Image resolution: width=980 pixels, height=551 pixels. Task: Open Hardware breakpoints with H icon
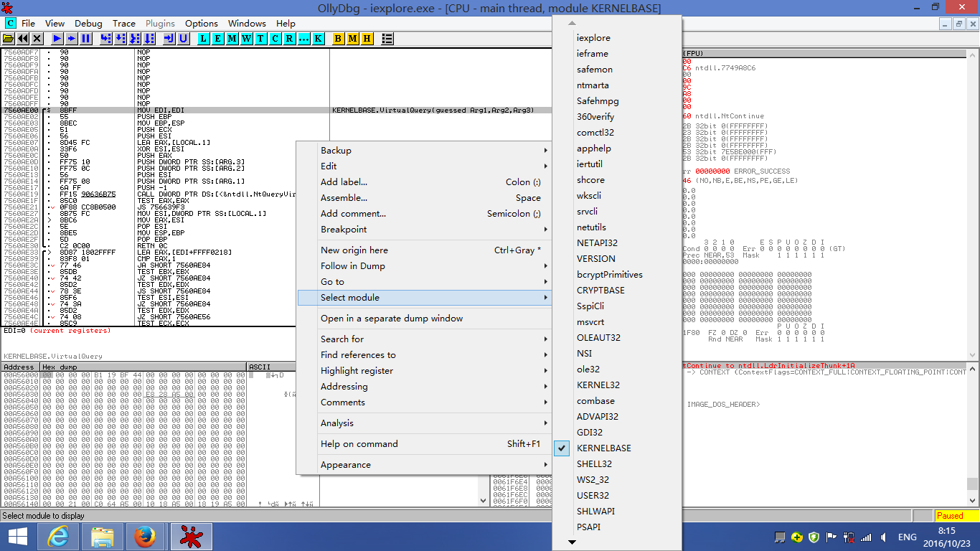tap(367, 38)
